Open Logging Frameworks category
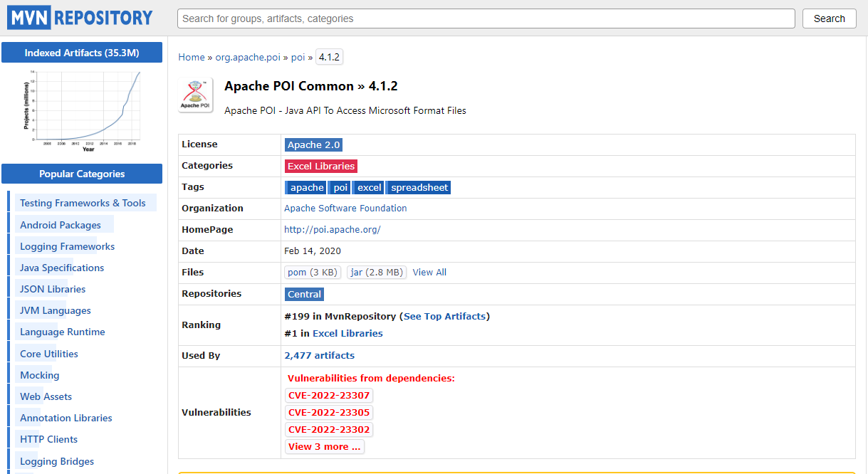The image size is (868, 474). (67, 246)
